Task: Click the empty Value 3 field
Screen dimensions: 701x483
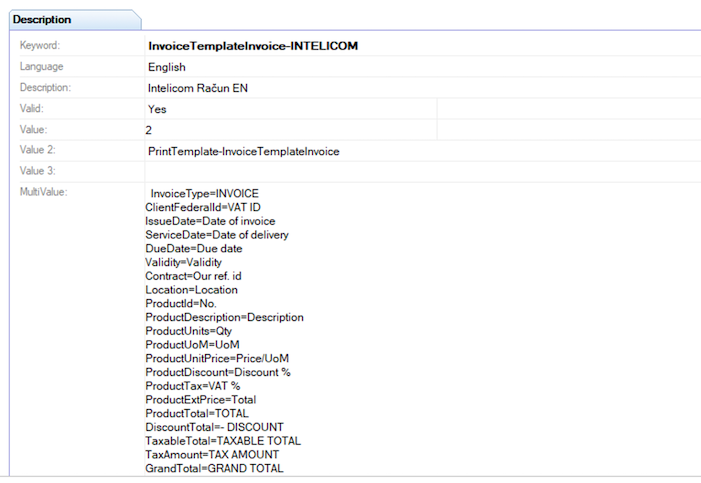Action: tap(422, 172)
